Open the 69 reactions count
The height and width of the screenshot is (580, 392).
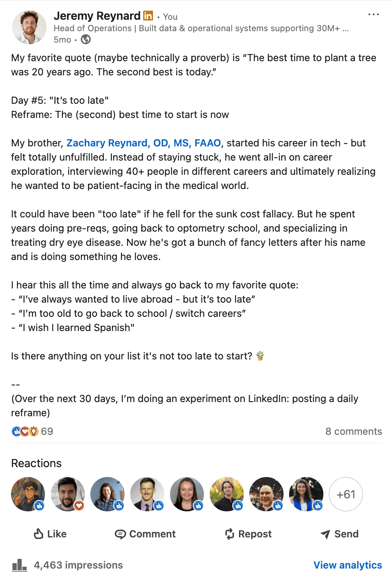coord(47,431)
